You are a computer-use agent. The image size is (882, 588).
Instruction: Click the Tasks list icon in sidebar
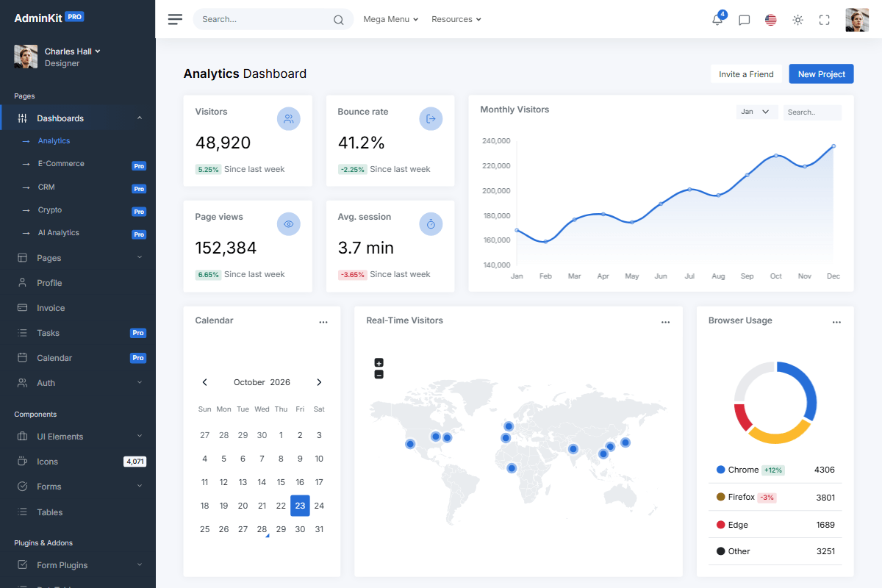pos(22,333)
